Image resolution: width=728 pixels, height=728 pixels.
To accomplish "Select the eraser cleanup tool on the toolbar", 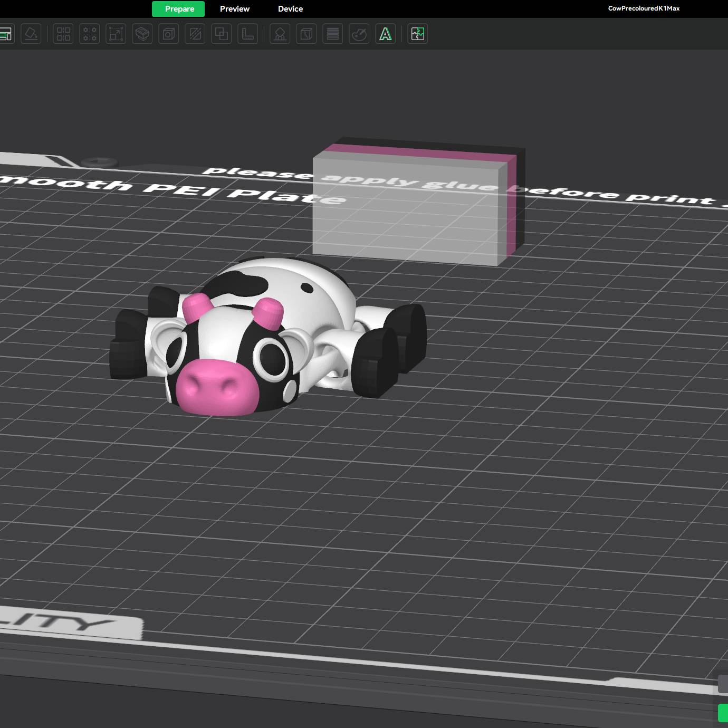I will pyautogui.click(x=31, y=34).
